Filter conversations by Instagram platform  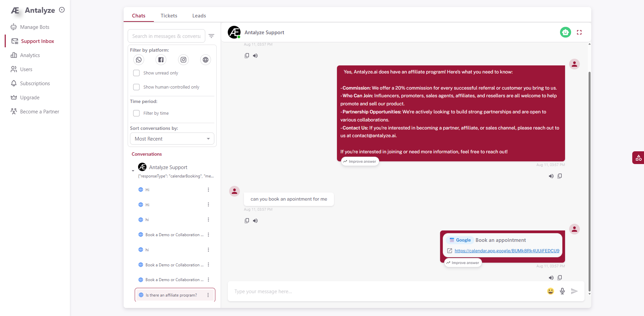tap(183, 60)
